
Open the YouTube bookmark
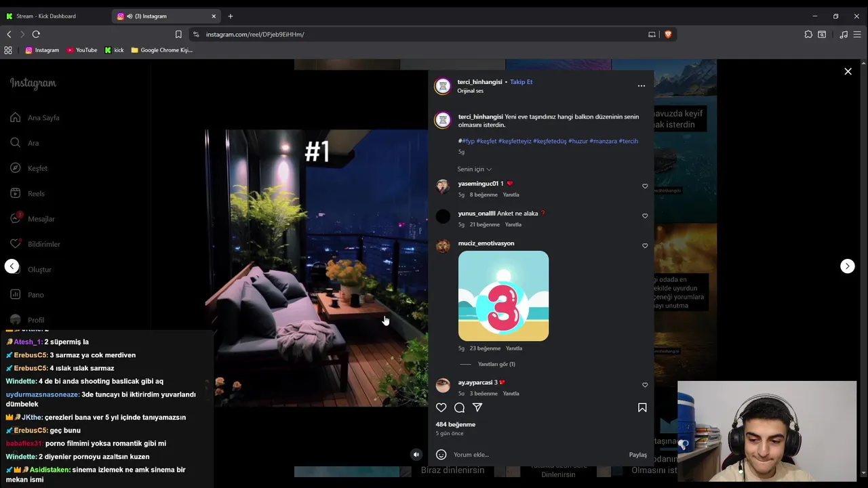(82, 50)
